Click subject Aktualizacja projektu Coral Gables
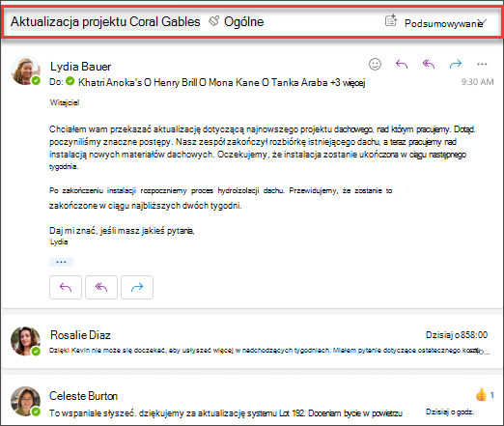504x426 pixels. 105,21
